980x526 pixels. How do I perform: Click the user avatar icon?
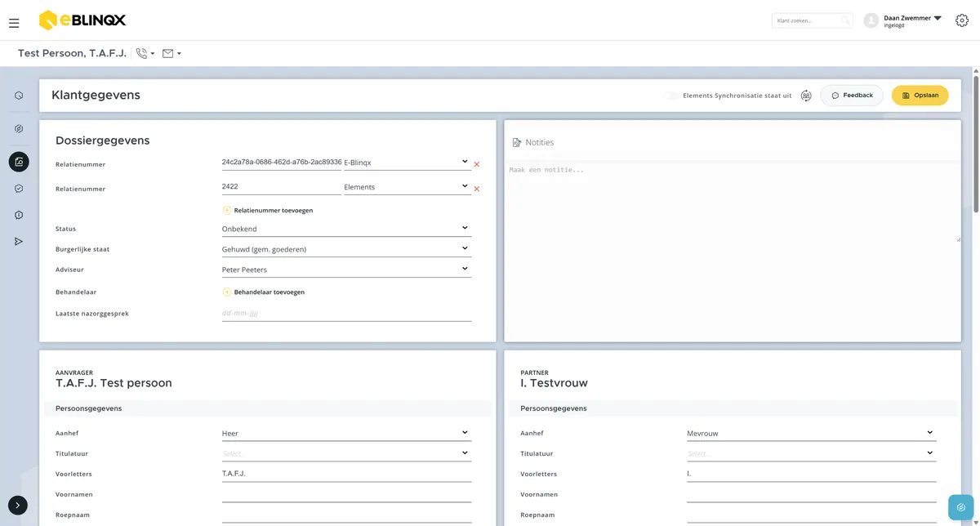(871, 20)
